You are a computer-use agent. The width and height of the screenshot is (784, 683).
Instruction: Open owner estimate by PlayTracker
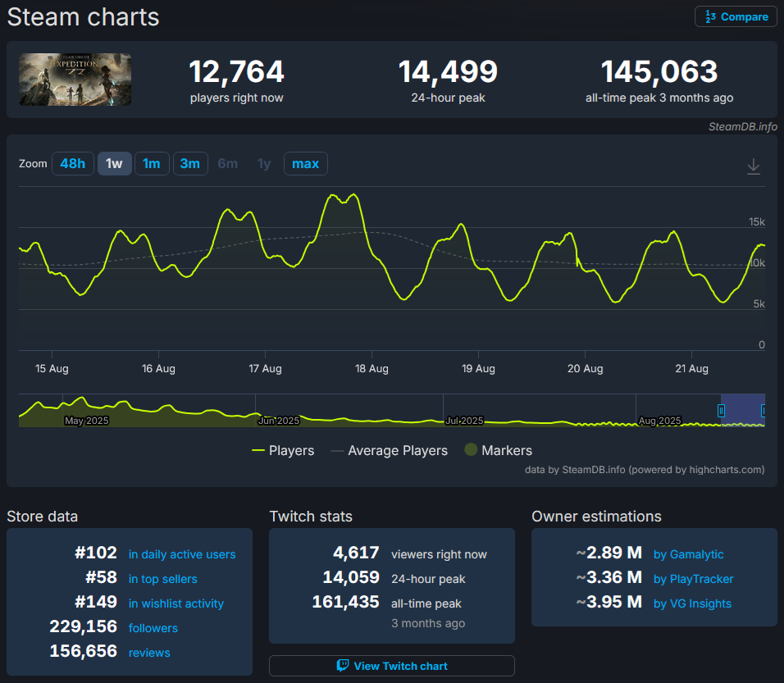tap(693, 579)
